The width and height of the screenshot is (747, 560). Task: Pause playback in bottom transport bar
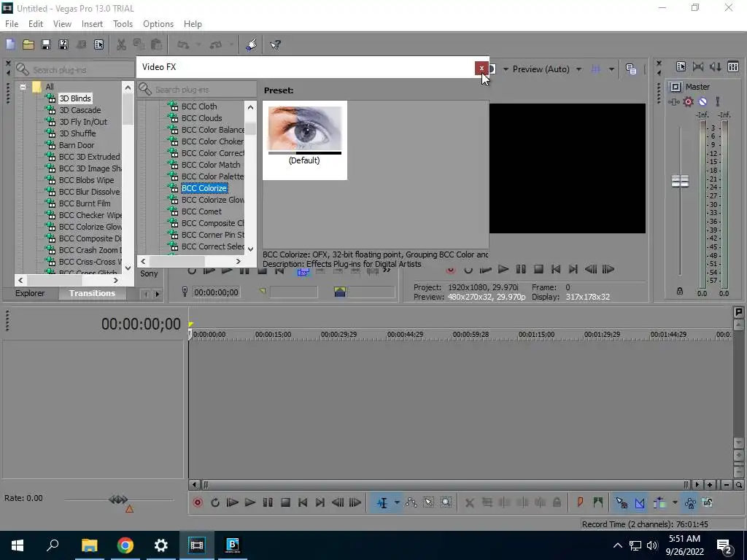pyautogui.click(x=268, y=502)
